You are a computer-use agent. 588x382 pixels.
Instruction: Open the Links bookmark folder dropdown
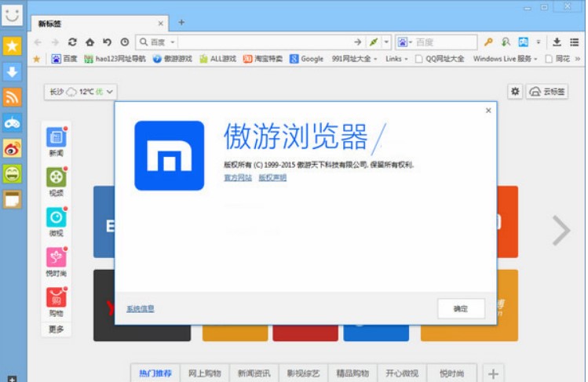(396, 59)
